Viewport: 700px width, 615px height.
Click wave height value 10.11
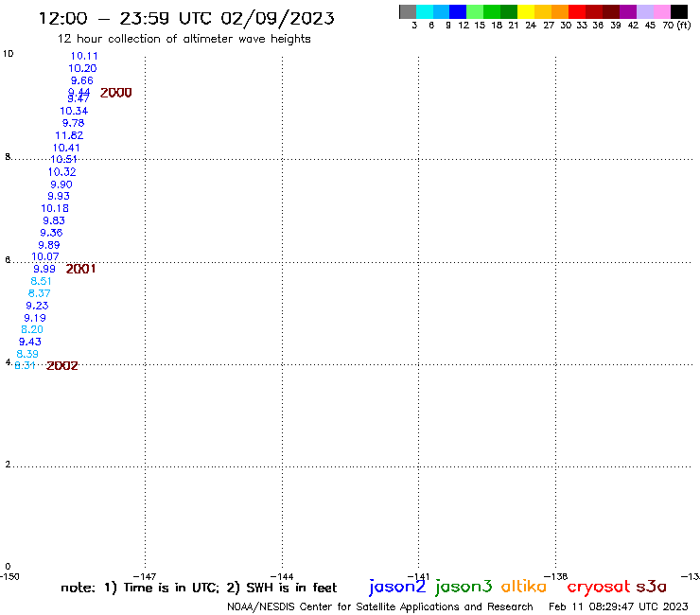(x=84, y=56)
